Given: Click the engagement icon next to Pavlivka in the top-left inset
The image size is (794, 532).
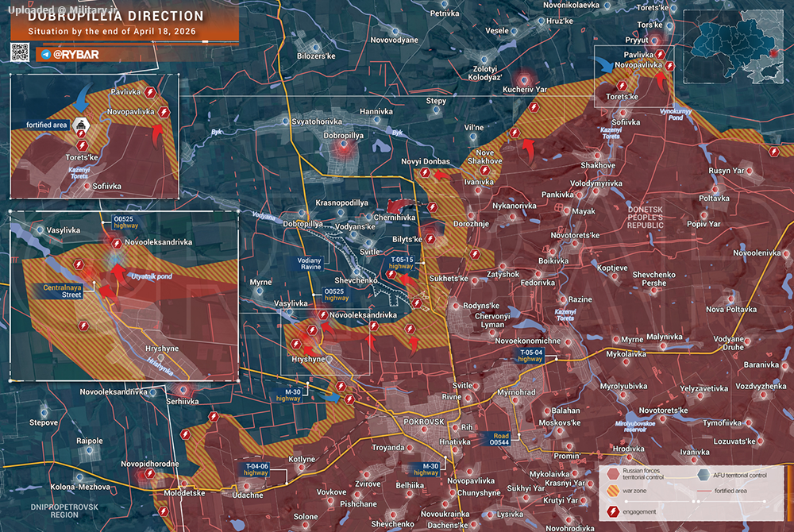Looking at the screenshot, I should point(150,92).
